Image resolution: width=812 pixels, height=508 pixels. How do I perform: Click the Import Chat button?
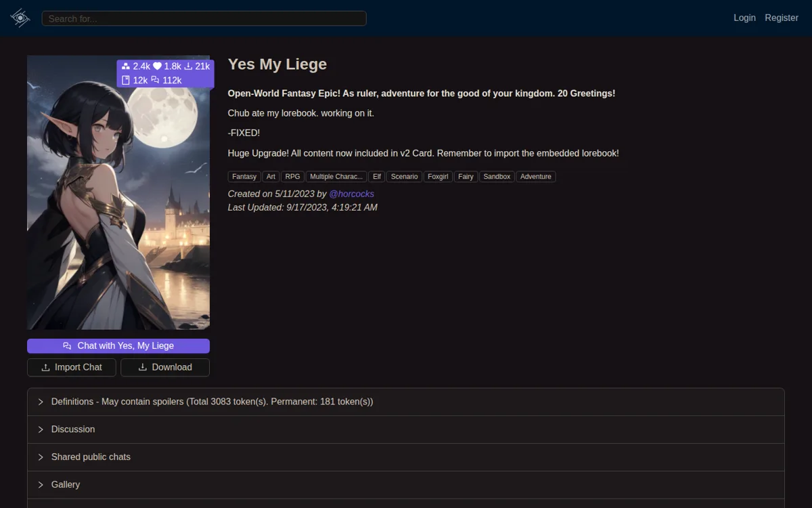(72, 367)
